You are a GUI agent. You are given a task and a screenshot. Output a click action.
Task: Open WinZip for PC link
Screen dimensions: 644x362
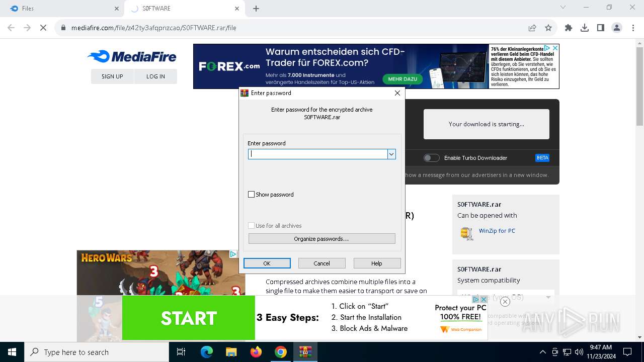click(497, 231)
